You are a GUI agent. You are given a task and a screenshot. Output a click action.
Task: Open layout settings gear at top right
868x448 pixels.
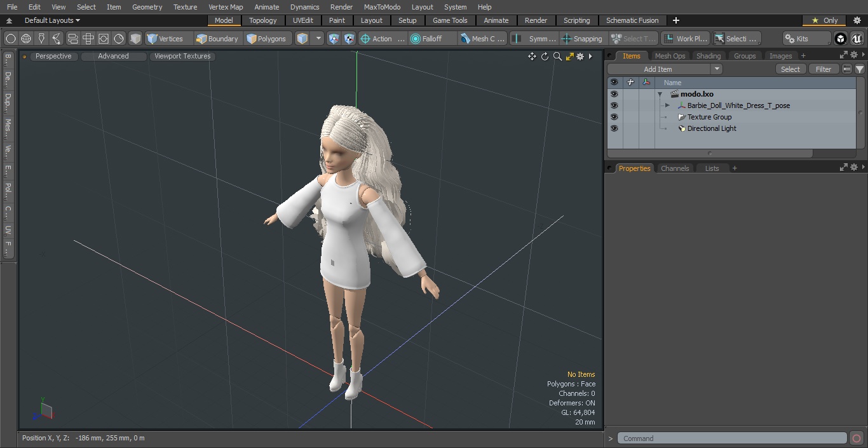[x=857, y=20]
